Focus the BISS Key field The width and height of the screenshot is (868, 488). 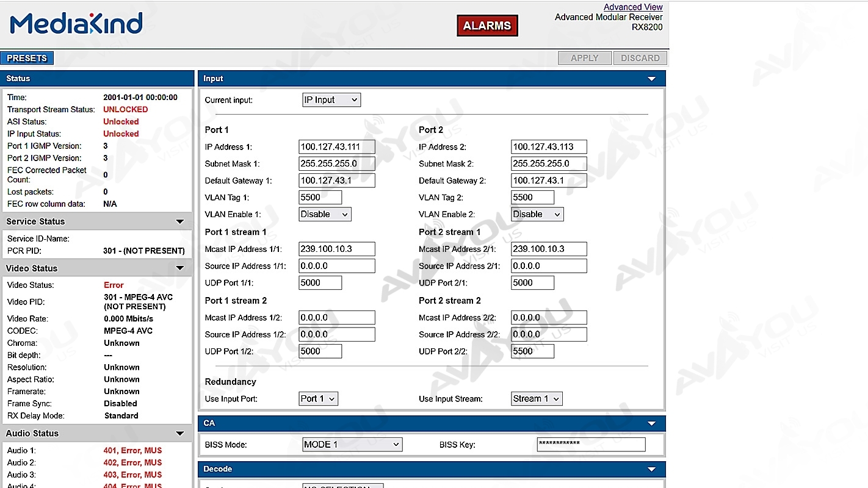pyautogui.click(x=591, y=445)
